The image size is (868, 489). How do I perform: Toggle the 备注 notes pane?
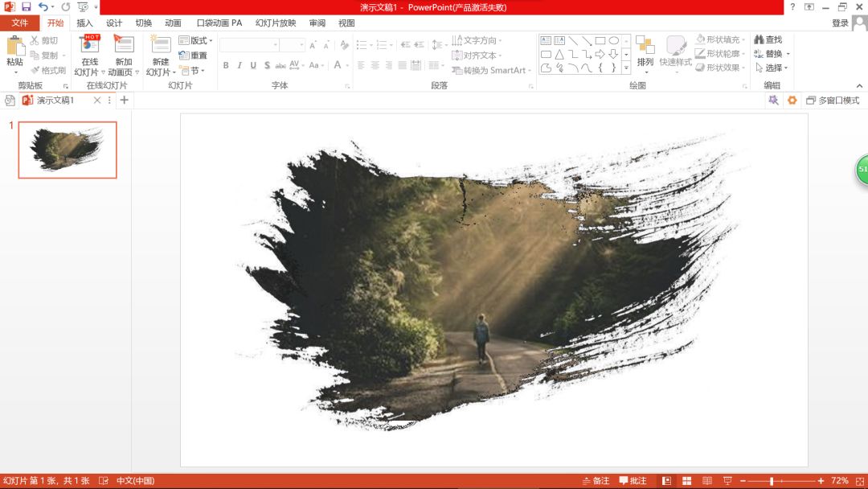[x=596, y=481]
